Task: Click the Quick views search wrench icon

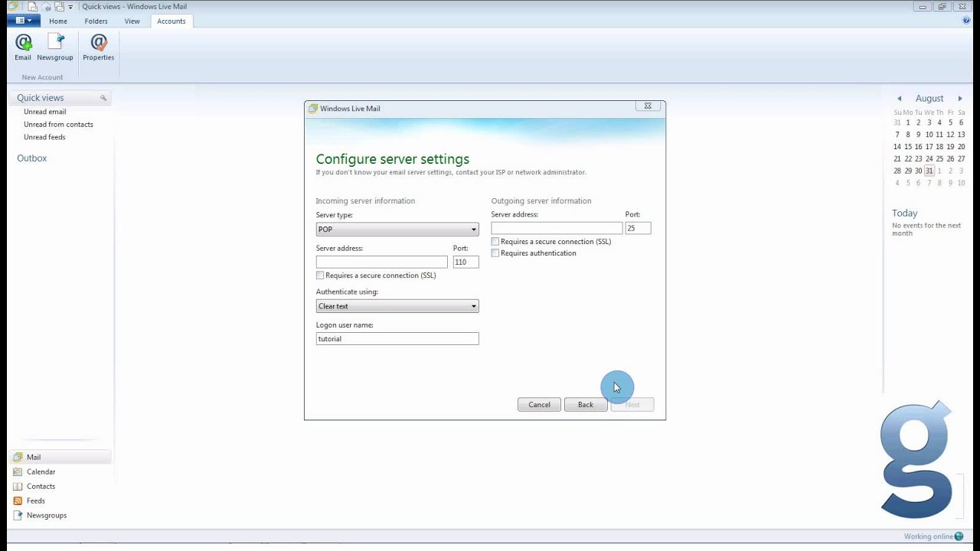Action: pos(103,98)
